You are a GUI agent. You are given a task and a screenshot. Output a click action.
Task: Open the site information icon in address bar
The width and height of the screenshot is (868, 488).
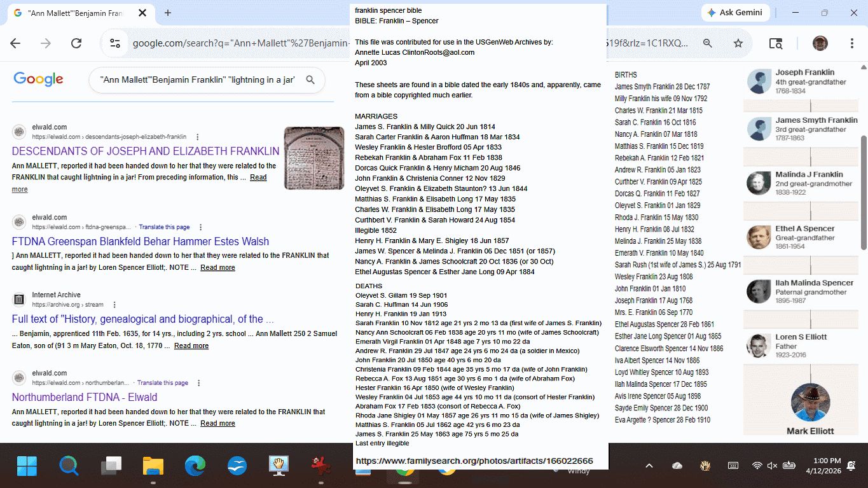[115, 43]
